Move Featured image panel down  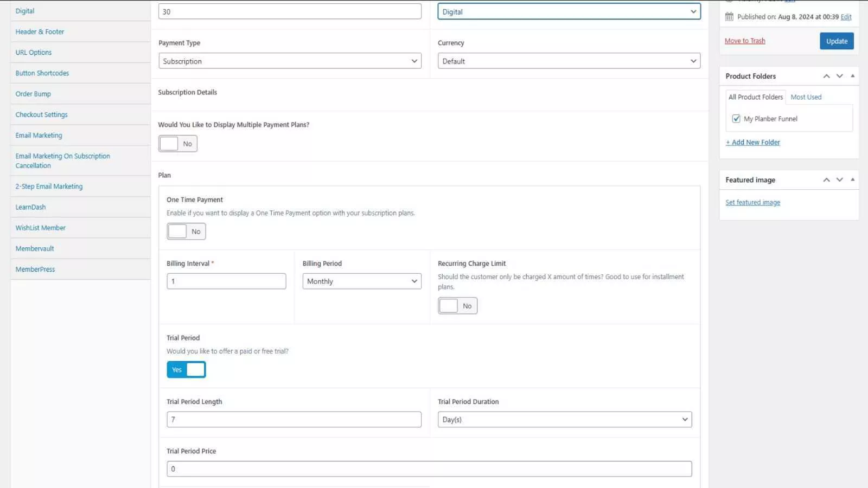[x=839, y=180]
